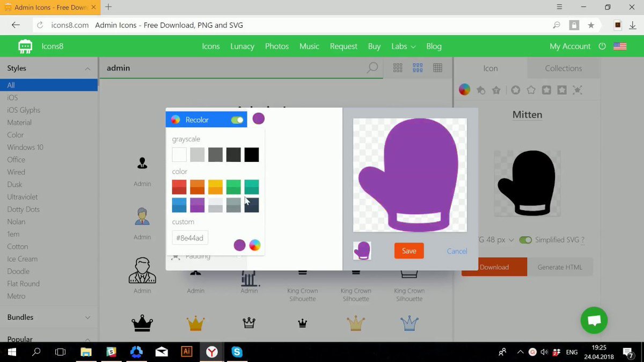Select the outlined star style icon
Screen dimensions: 644x362
(x=530, y=90)
